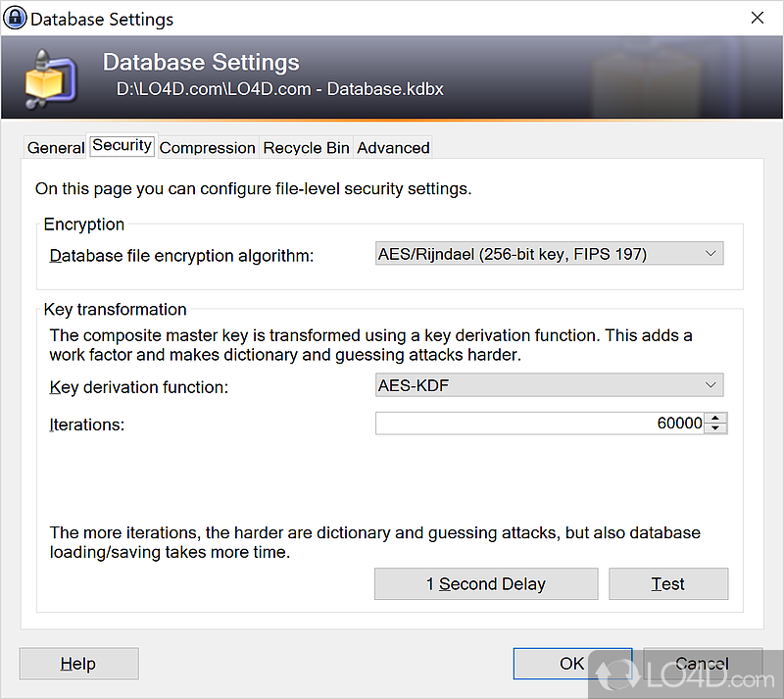The width and height of the screenshot is (784, 699).
Task: Go to the Recycle Bin tab
Action: (306, 148)
